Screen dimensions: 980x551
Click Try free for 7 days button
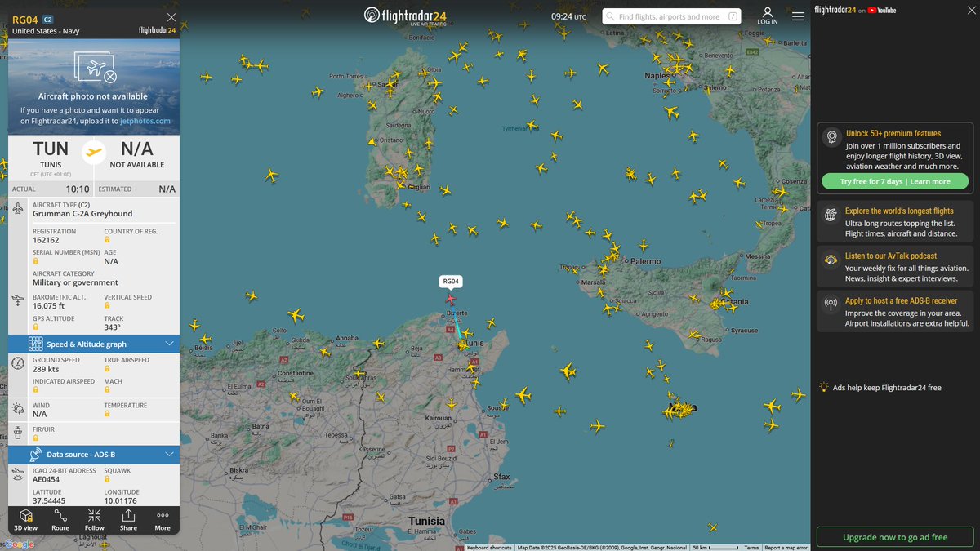coord(894,181)
